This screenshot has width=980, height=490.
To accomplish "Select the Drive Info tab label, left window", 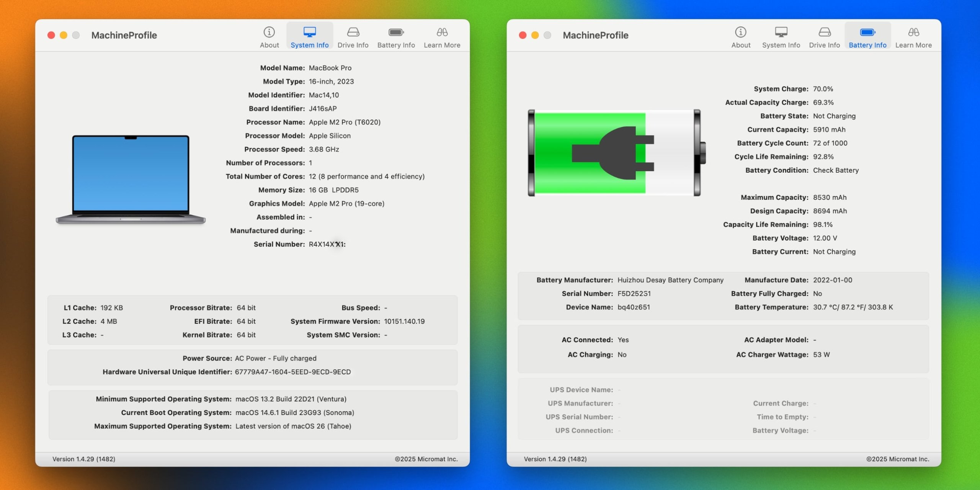I will pos(353,45).
